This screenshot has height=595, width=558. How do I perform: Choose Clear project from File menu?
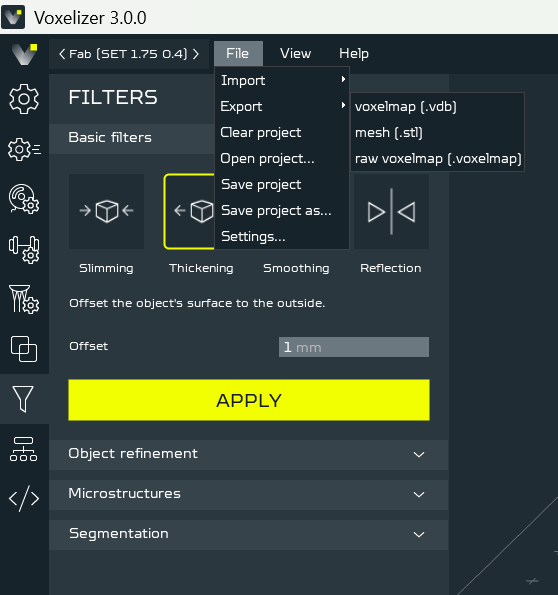282,132
